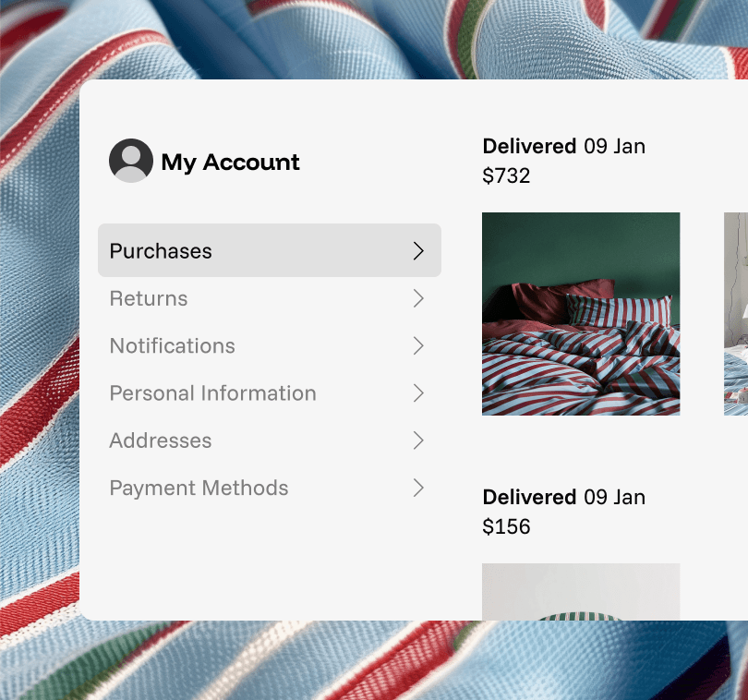
Task: Click the My Account profile avatar icon
Action: pyautogui.click(x=130, y=161)
